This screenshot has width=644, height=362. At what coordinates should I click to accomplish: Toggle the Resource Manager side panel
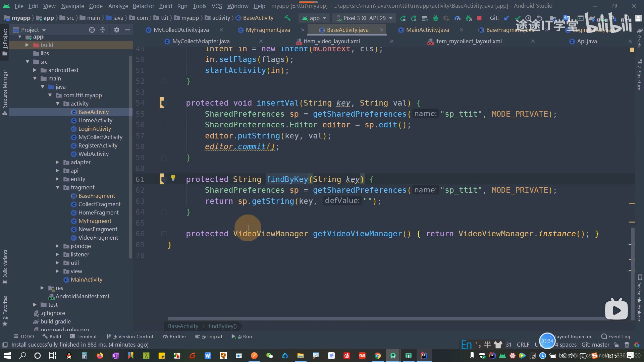[5, 92]
